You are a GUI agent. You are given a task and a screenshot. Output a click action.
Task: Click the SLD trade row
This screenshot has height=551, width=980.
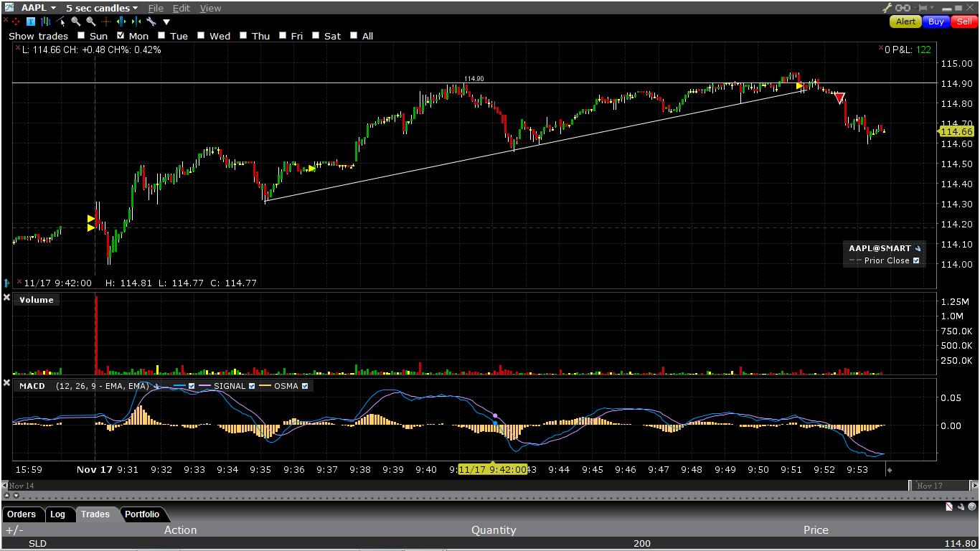pyautogui.click(x=490, y=544)
